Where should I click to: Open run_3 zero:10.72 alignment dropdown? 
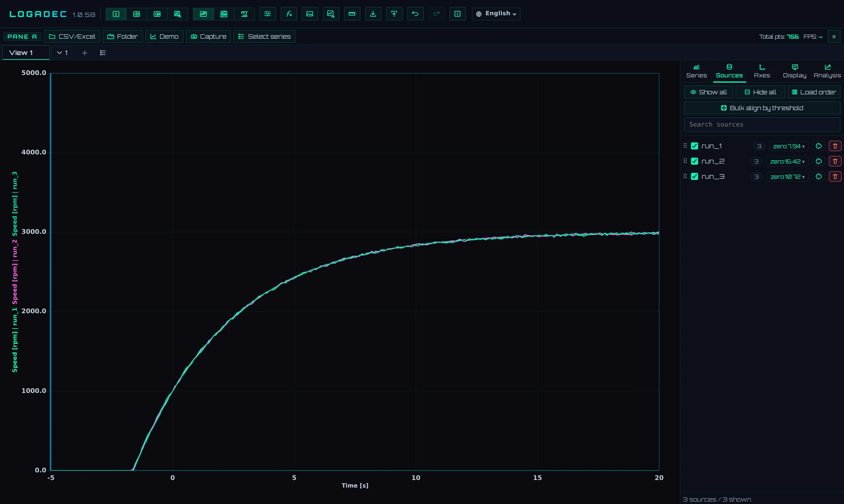tap(788, 177)
